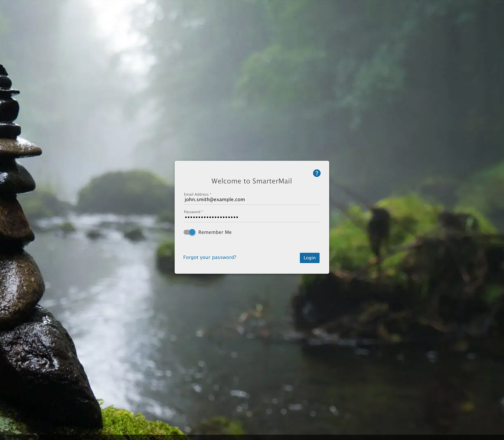Click the Login button
Image resolution: width=504 pixels, height=440 pixels.
click(309, 258)
